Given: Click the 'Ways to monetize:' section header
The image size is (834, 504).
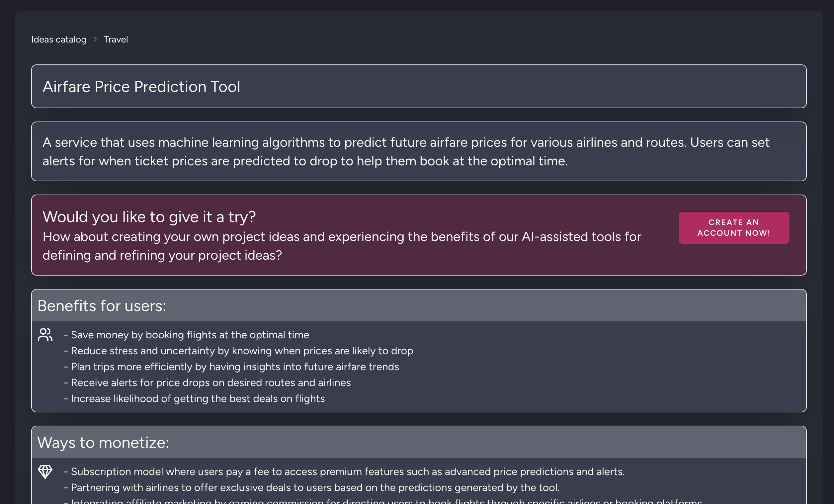Looking at the screenshot, I should pos(103,442).
